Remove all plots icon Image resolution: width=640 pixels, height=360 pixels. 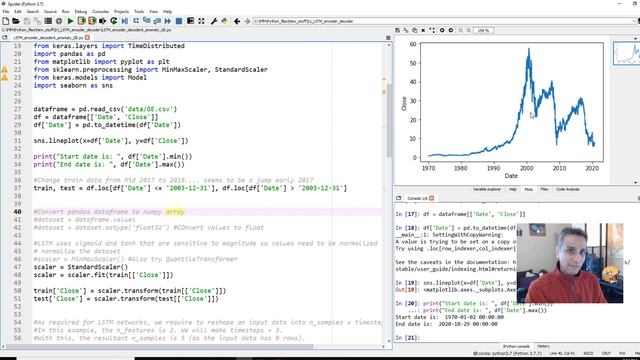click(432, 30)
